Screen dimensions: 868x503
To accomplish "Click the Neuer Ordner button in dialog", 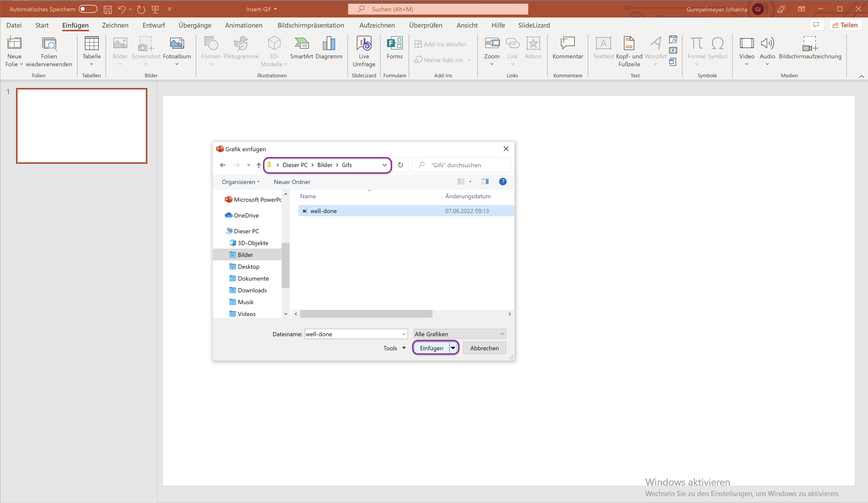I will (292, 182).
